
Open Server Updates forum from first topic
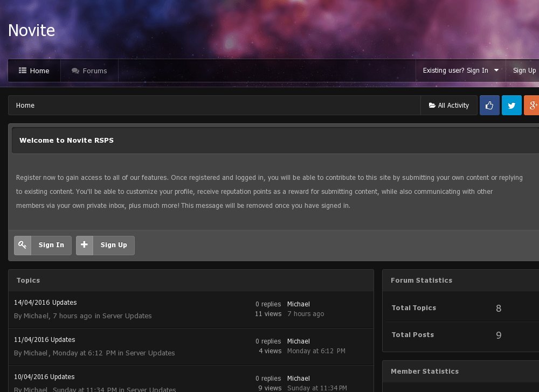point(127,316)
